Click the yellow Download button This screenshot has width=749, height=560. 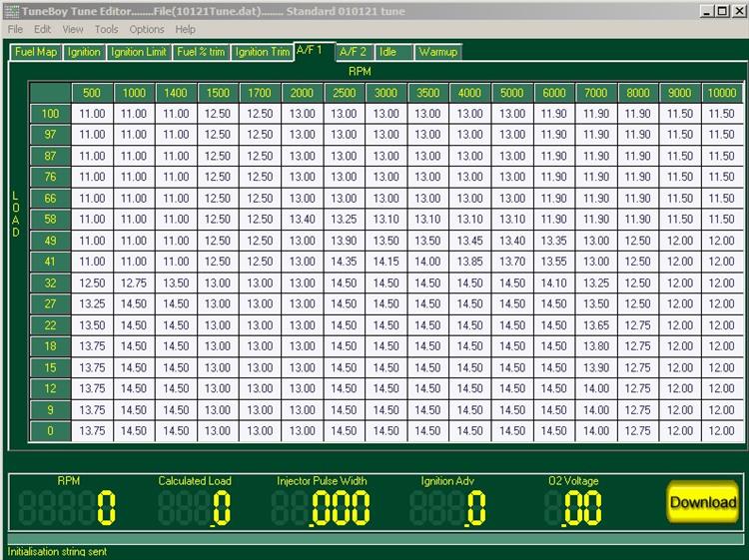(x=703, y=502)
